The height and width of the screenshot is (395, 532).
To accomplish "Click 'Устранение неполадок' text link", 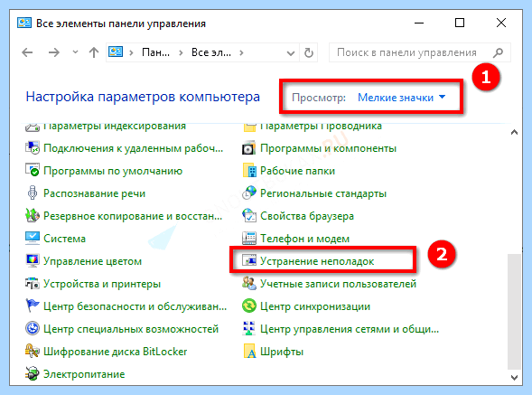I will (x=317, y=261).
